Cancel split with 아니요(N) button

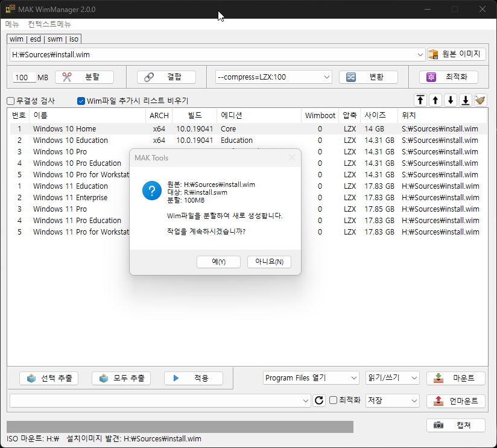pos(269,262)
